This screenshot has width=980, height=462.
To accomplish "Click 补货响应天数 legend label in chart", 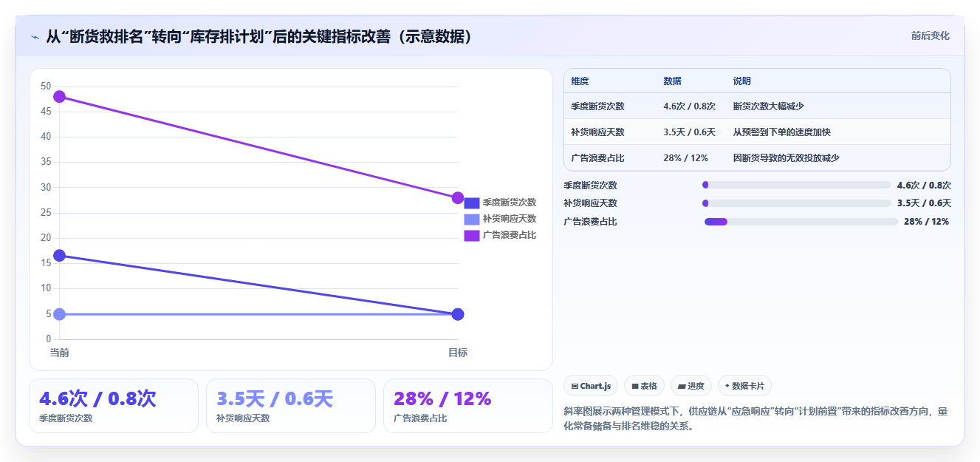I will click(510, 219).
